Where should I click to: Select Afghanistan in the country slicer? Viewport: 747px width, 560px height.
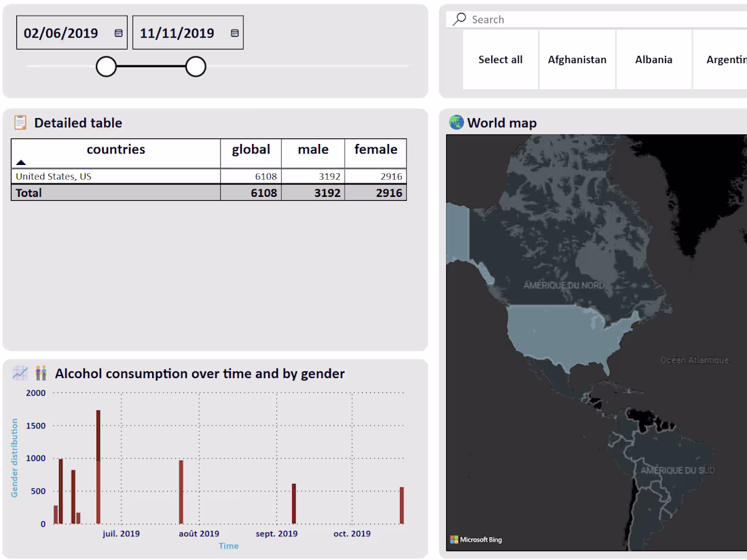click(x=577, y=60)
